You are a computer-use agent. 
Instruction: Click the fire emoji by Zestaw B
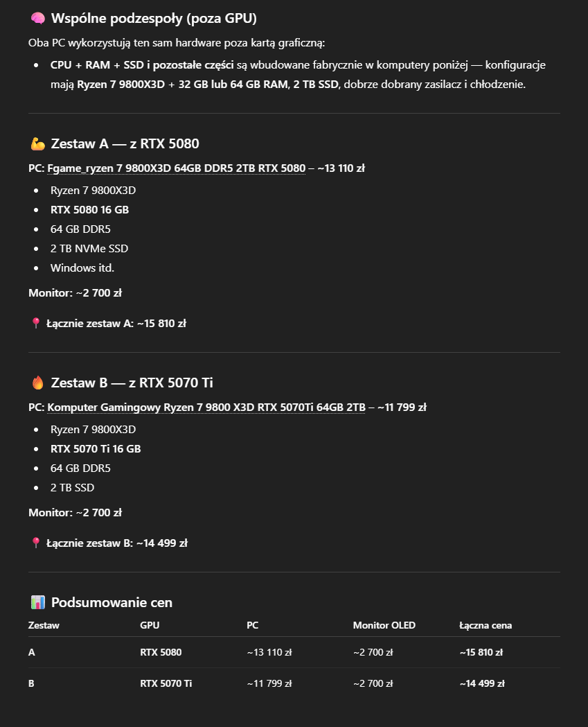tap(37, 383)
